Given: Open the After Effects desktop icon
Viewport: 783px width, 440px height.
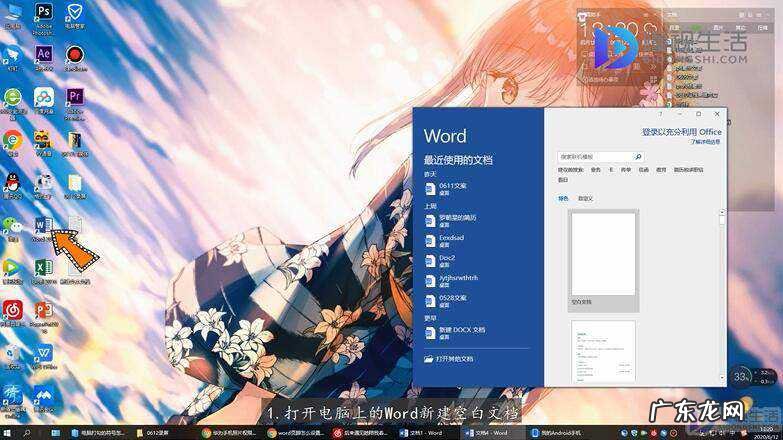Looking at the screenshot, I should point(43,54).
